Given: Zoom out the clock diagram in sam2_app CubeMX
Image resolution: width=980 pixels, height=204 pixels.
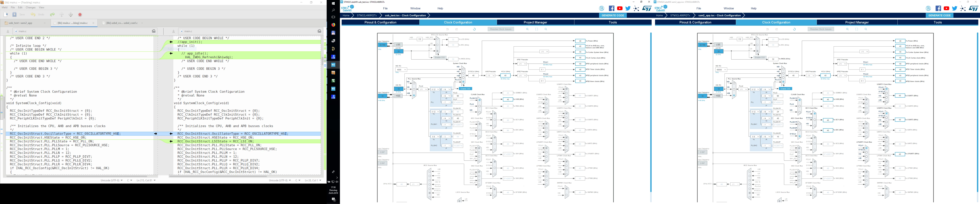Looking at the screenshot, I should pos(865,29).
